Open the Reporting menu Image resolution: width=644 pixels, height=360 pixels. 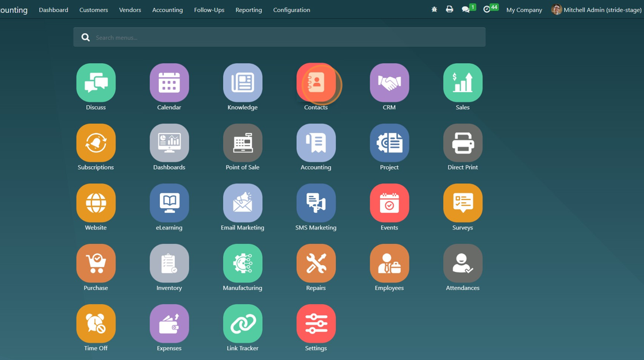(248, 10)
